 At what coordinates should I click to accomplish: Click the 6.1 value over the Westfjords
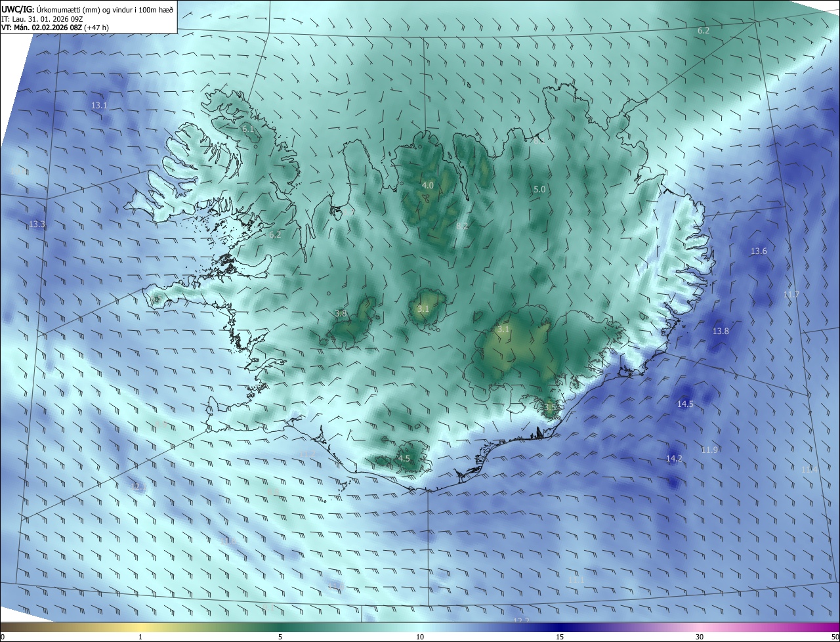coord(248,129)
